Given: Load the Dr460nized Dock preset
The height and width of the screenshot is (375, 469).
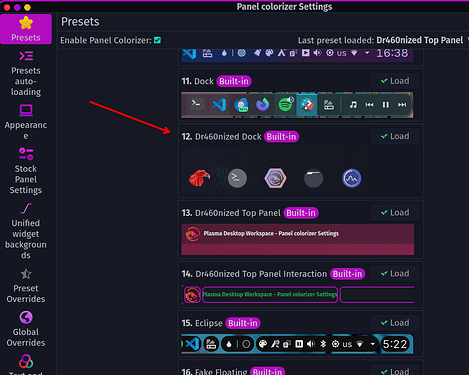Looking at the screenshot, I should click(x=395, y=136).
